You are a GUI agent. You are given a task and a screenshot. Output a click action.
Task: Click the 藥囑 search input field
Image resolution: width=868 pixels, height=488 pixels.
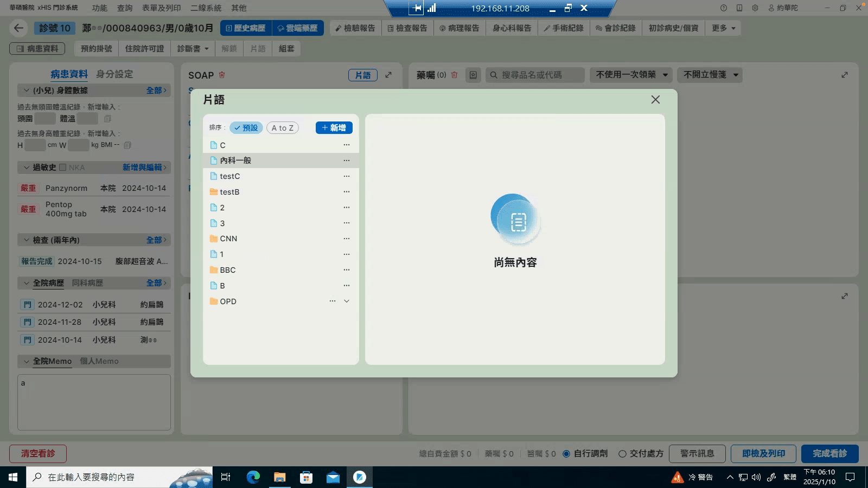point(535,75)
